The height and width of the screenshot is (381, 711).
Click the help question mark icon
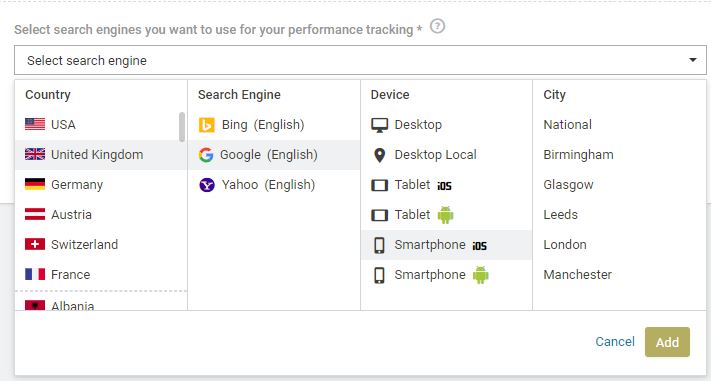437,27
